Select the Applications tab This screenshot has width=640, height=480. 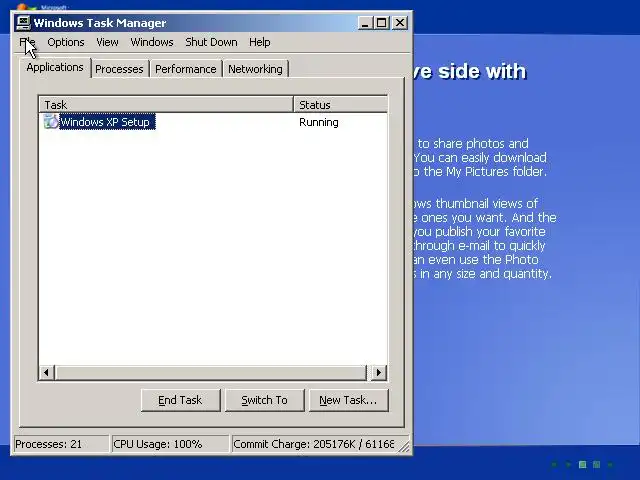(x=55, y=67)
